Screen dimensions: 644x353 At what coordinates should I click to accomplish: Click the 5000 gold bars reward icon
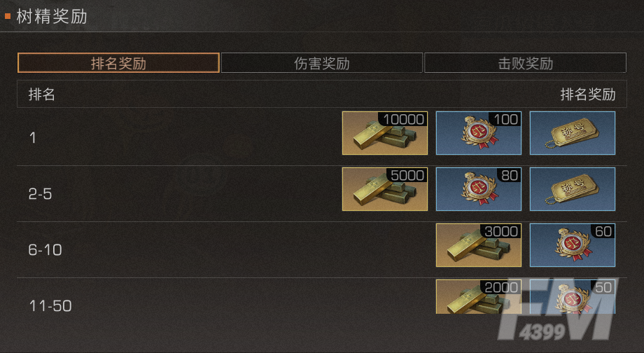point(385,189)
